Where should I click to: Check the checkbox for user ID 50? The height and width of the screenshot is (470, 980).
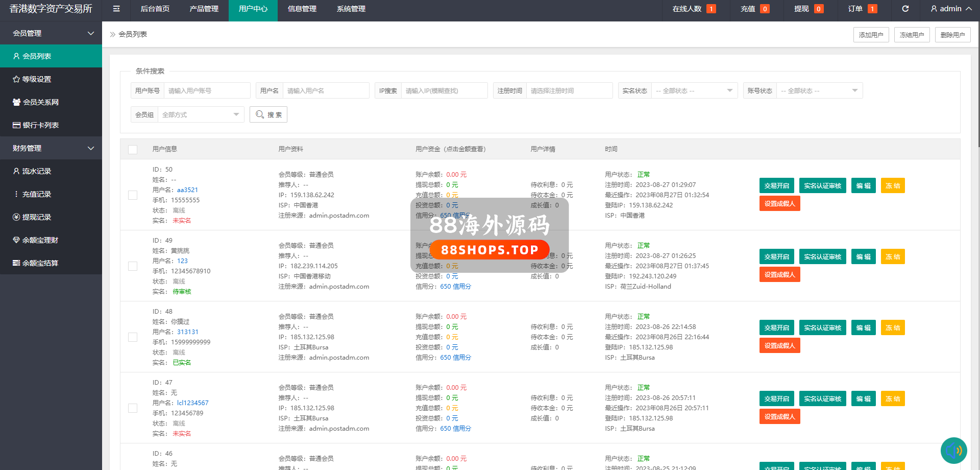point(133,195)
